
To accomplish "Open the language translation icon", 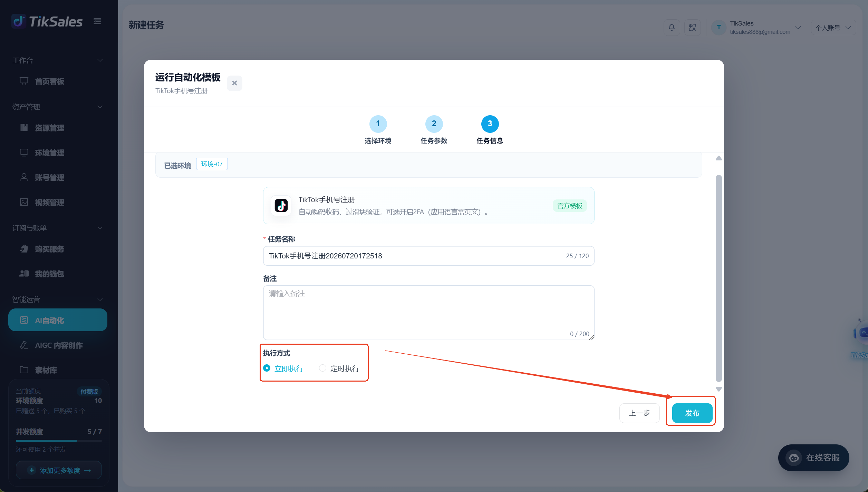I will pos(692,28).
